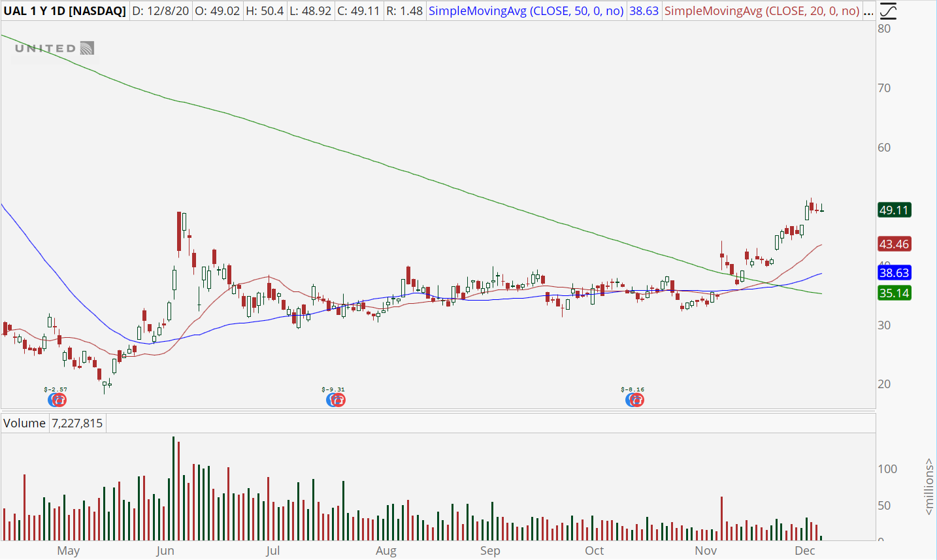This screenshot has height=560, width=937.
Task: Click the 100 volume axis label
Action: click(887, 469)
